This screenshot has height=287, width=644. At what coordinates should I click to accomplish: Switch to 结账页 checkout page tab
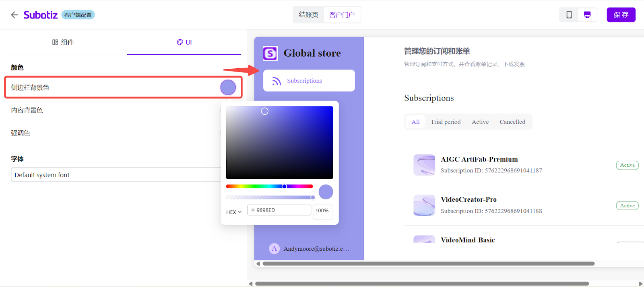point(308,15)
